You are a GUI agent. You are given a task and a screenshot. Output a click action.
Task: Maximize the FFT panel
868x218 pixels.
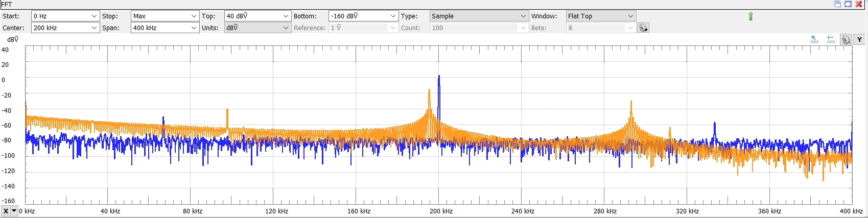(x=848, y=4)
